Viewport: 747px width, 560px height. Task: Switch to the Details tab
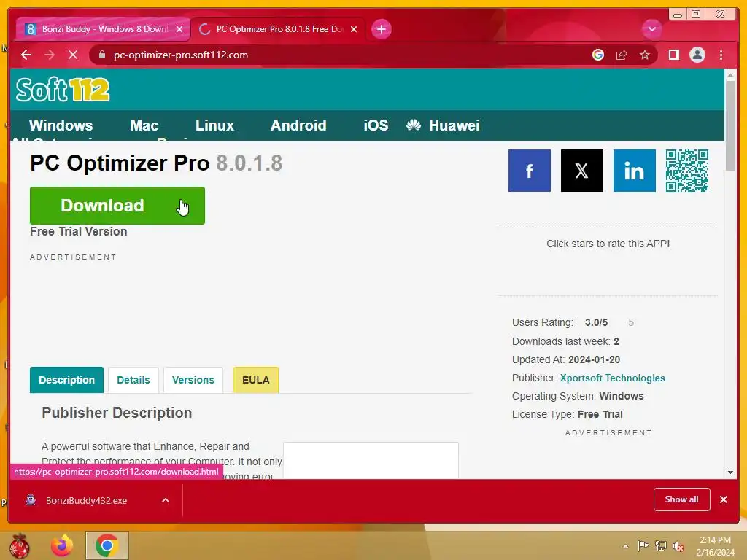pos(133,380)
